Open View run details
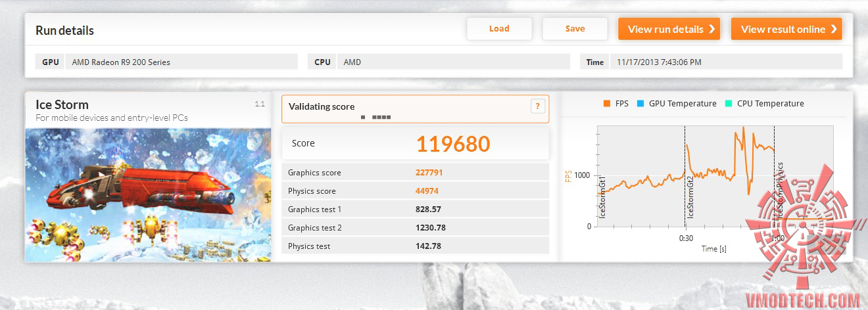Image resolution: width=868 pixels, height=310 pixels. point(669,29)
